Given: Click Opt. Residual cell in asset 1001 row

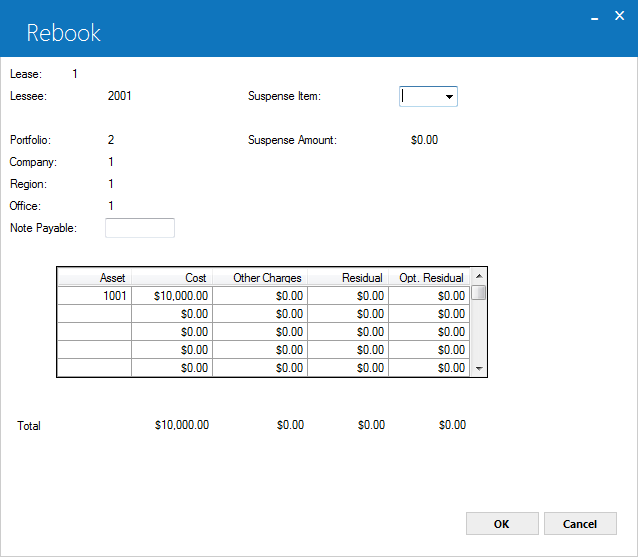Looking at the screenshot, I should (x=429, y=296).
